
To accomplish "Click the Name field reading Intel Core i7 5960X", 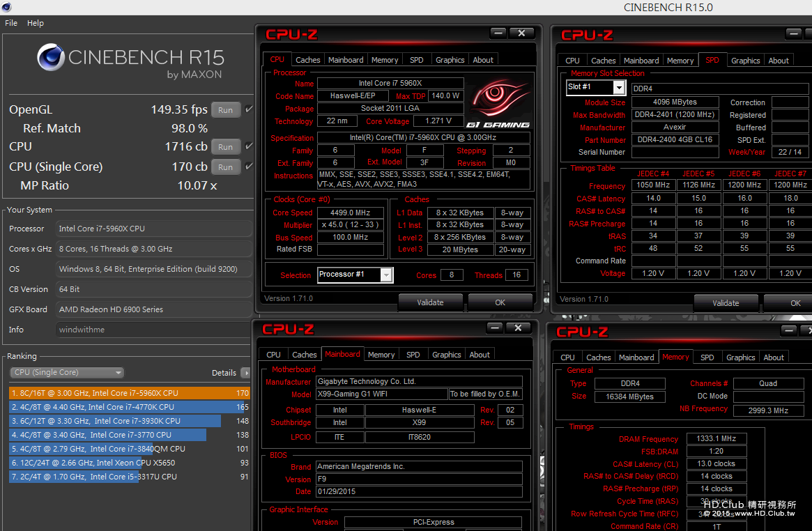I will (390, 84).
